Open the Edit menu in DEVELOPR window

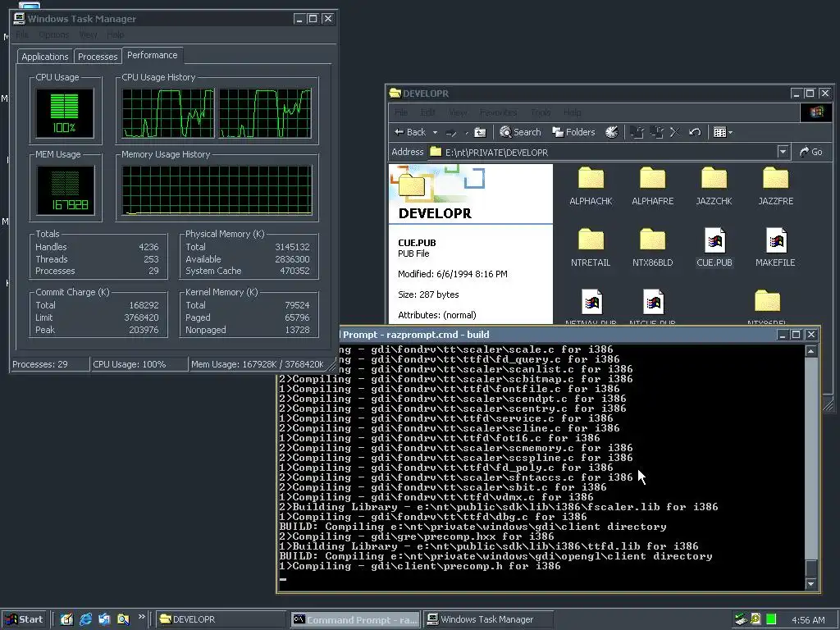click(427, 112)
